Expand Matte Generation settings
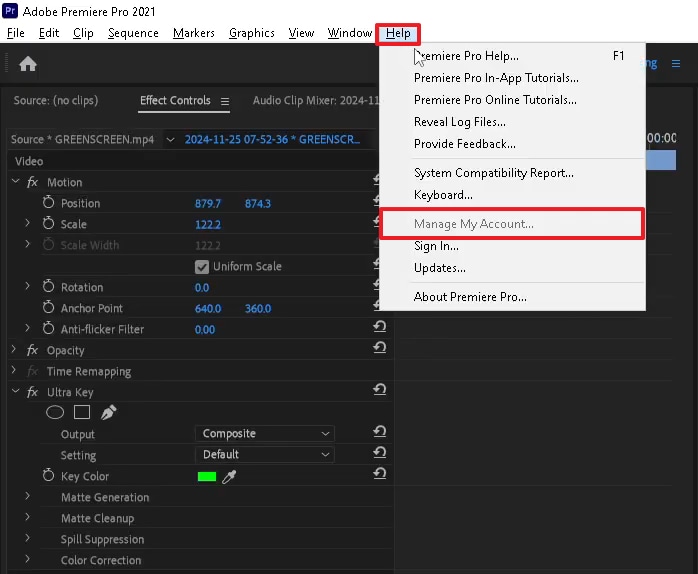698x574 pixels. (x=27, y=496)
